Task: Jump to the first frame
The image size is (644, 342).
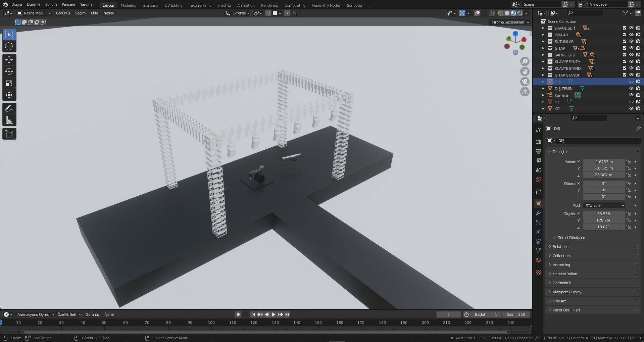Action: pos(253,314)
